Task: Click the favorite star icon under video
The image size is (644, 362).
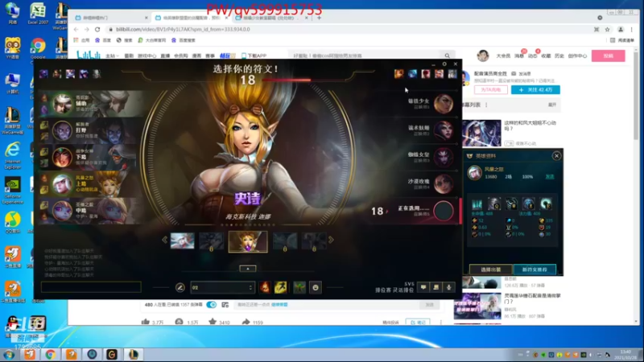Action: tap(213, 323)
